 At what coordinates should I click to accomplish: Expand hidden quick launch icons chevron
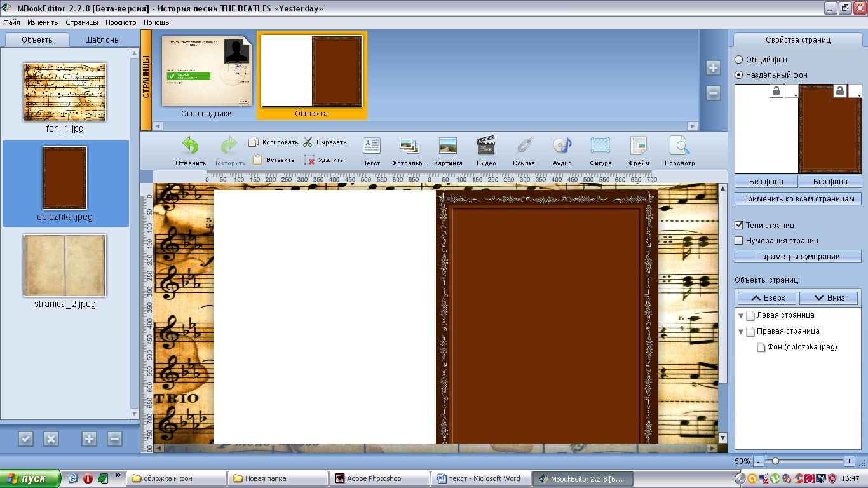click(118, 475)
